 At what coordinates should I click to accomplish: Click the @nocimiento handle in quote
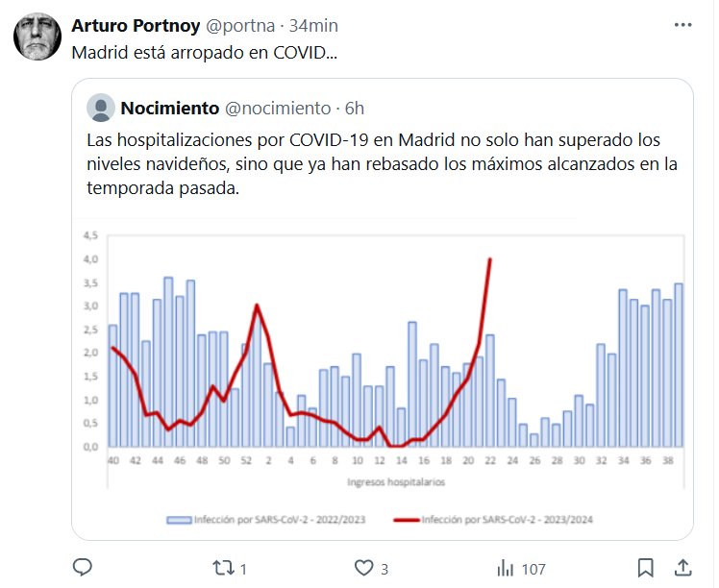pyautogui.click(x=278, y=107)
